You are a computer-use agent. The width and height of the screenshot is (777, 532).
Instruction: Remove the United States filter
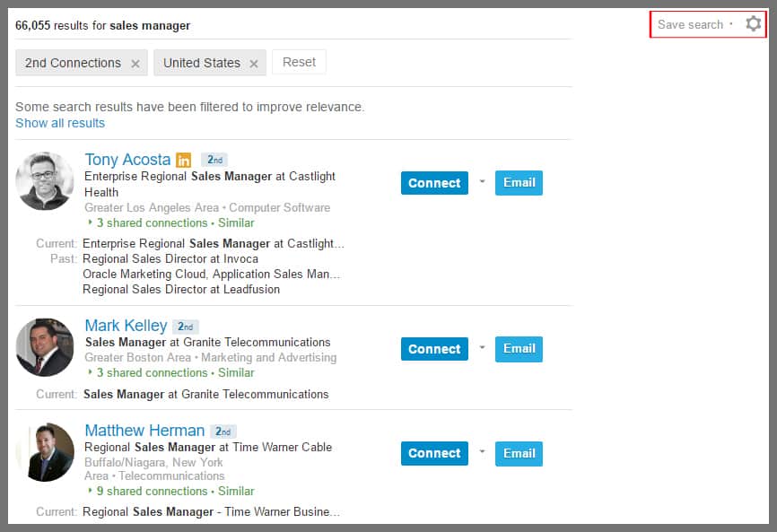point(254,64)
